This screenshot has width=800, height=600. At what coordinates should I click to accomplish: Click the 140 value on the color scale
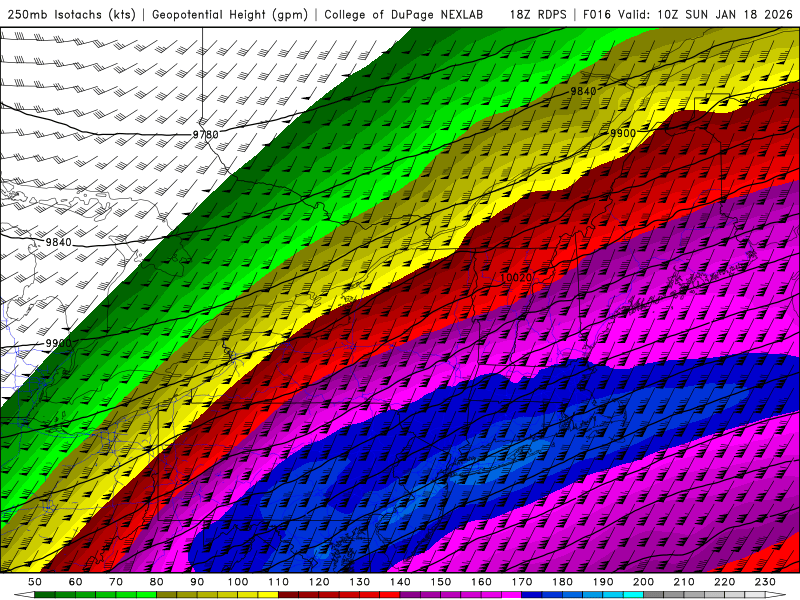click(400, 582)
